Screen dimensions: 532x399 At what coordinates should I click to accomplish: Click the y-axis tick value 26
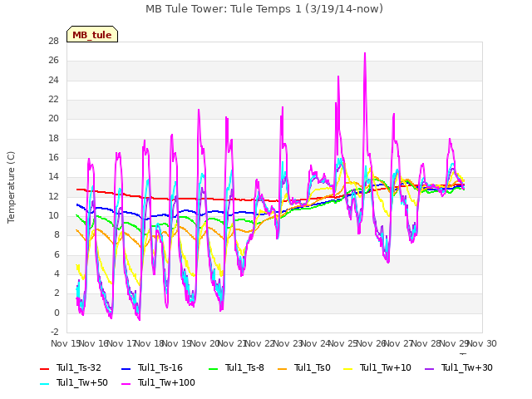tap(54, 61)
